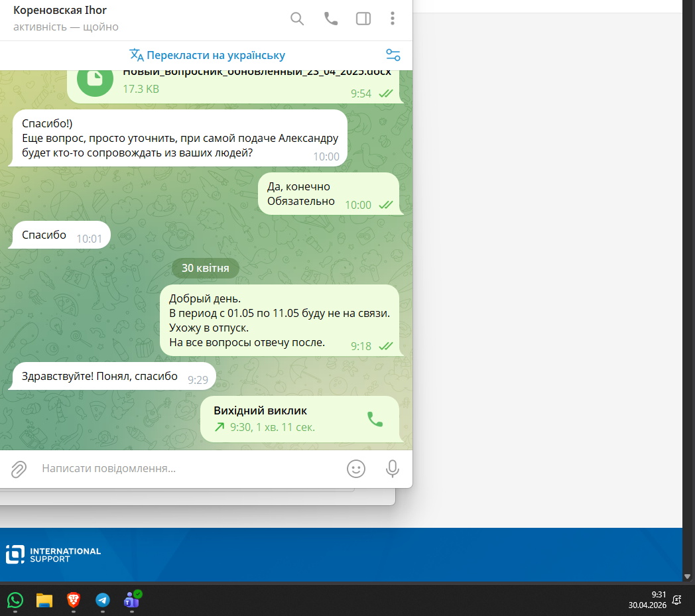Click the message 'Еще вопрос, просто уточнить'
The width and height of the screenshot is (695, 616).
click(x=177, y=139)
